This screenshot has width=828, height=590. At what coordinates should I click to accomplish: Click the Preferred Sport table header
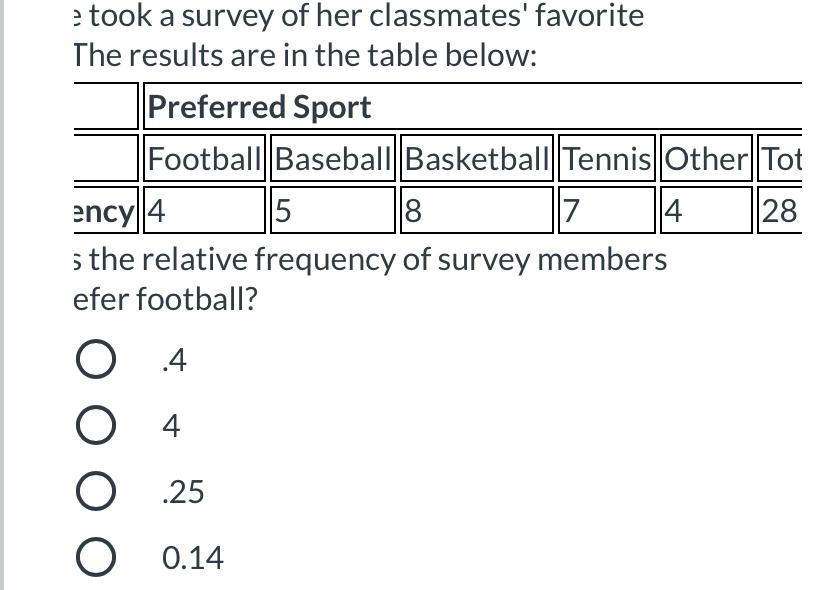260,107
